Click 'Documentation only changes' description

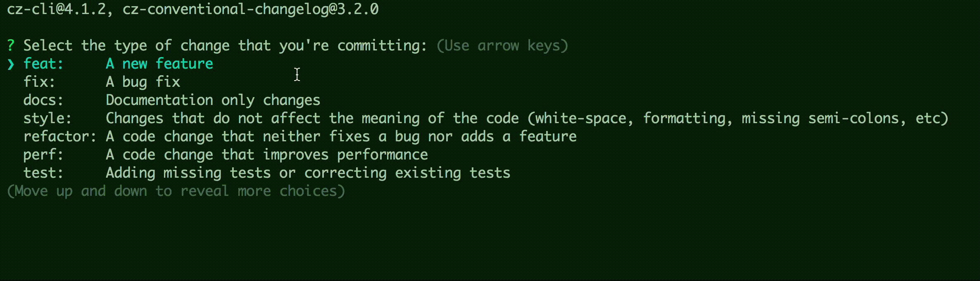213,100
